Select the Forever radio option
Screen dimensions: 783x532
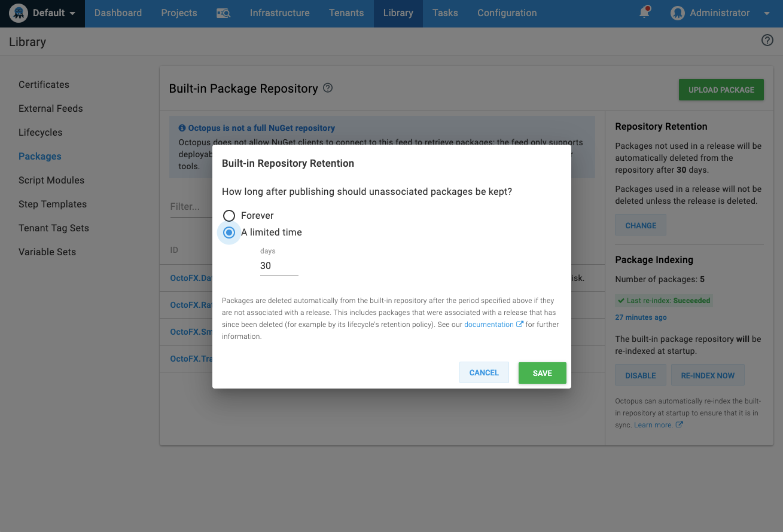click(x=229, y=215)
